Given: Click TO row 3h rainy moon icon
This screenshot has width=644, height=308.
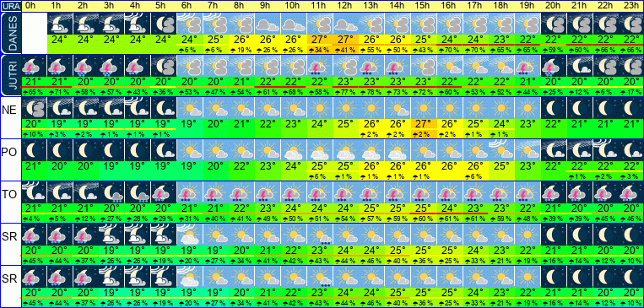Looking at the screenshot, I should [111, 192].
